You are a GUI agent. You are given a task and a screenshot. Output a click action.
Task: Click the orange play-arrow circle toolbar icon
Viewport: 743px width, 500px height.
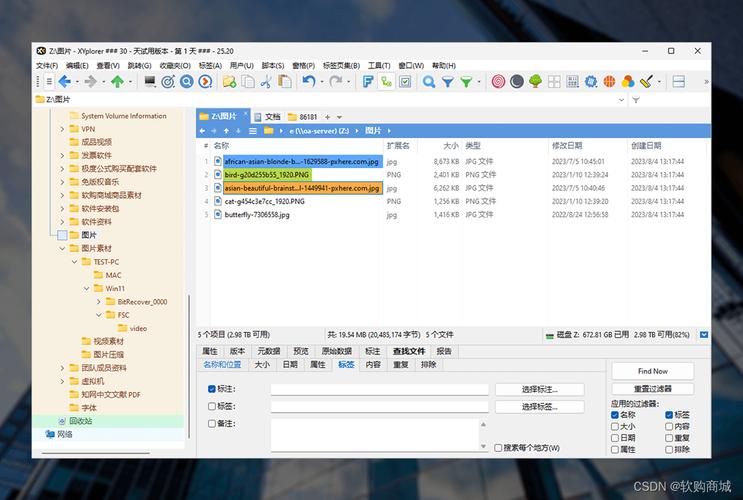[205, 82]
